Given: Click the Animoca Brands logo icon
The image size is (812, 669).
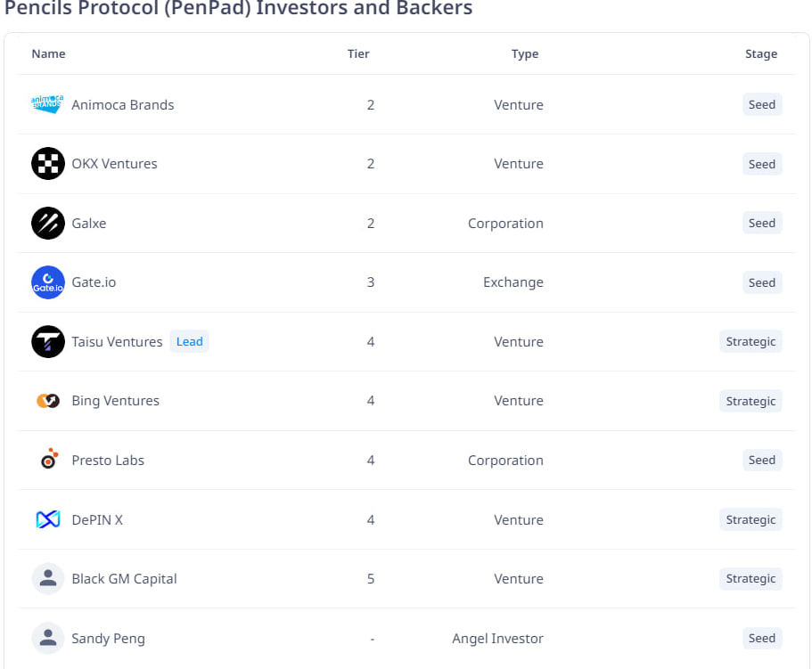Looking at the screenshot, I should point(47,104).
